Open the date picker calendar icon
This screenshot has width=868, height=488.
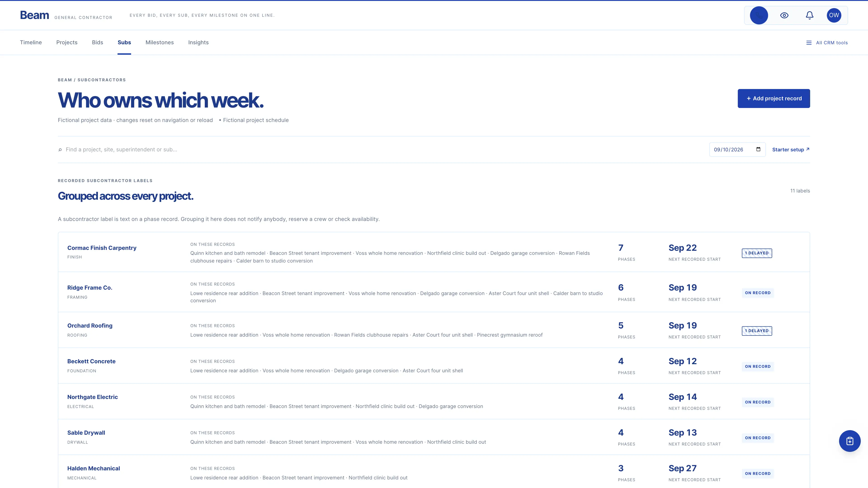pos(758,149)
